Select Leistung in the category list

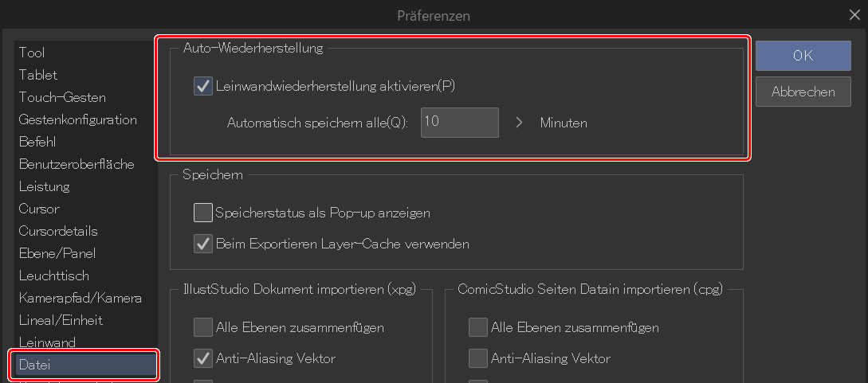coord(45,186)
